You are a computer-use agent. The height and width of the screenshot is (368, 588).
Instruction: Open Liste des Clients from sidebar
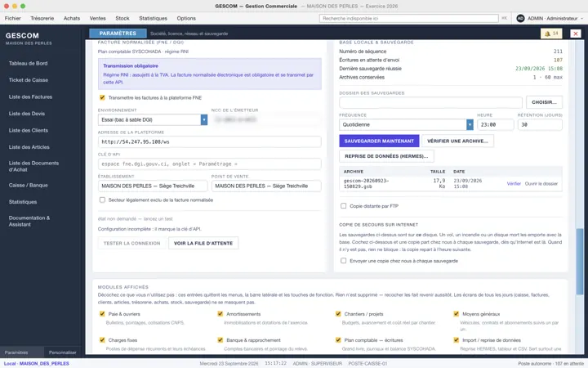[x=29, y=130]
